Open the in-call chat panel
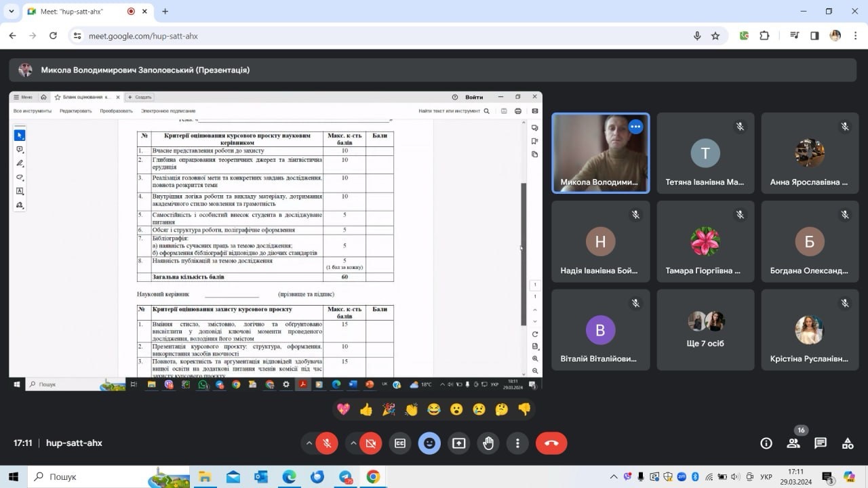This screenshot has width=868, height=488. pyautogui.click(x=821, y=443)
